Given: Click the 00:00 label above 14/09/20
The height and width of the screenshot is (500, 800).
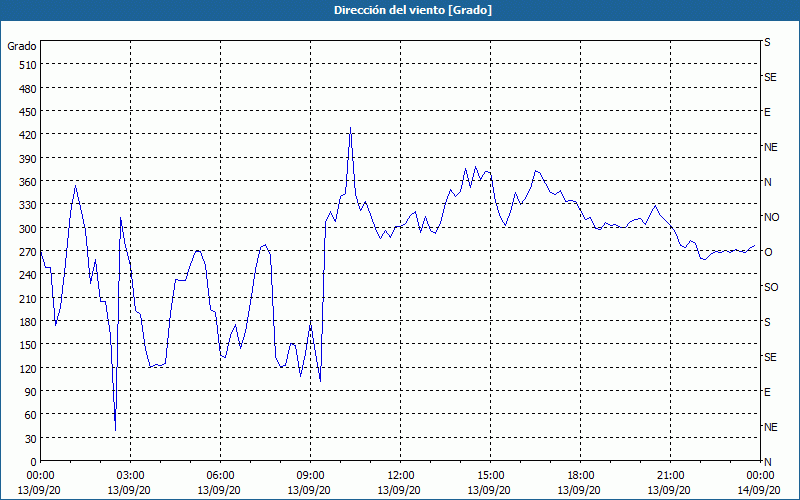Looking at the screenshot, I should point(760,476).
